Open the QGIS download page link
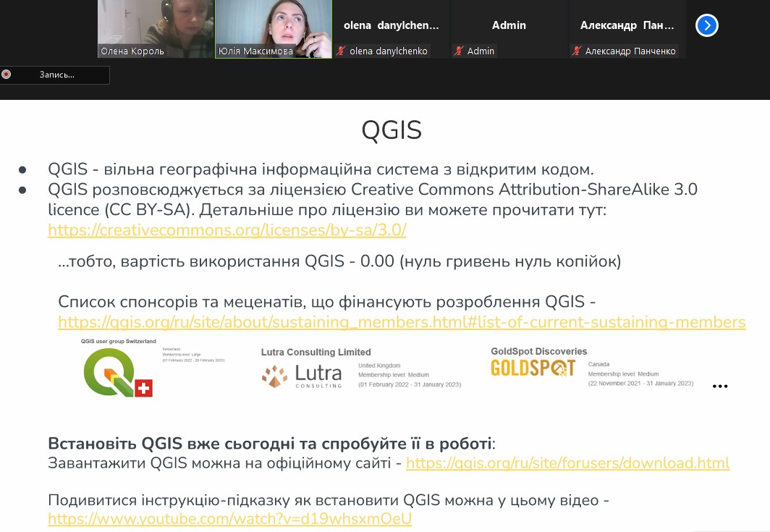The image size is (770, 532). [567, 463]
